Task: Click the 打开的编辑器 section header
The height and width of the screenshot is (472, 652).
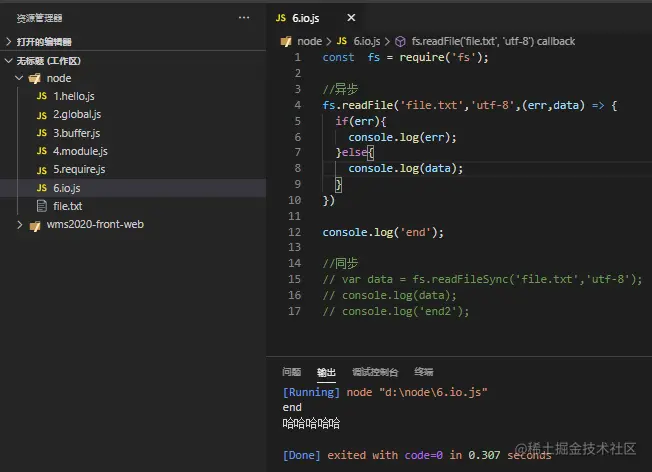Action: 44,42
